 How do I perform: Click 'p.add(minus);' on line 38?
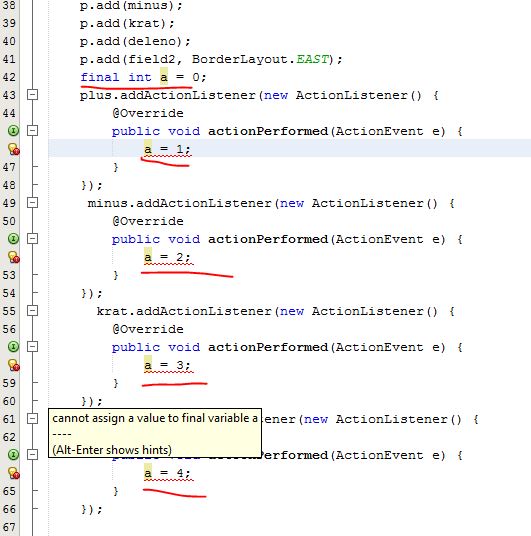[131, 5]
